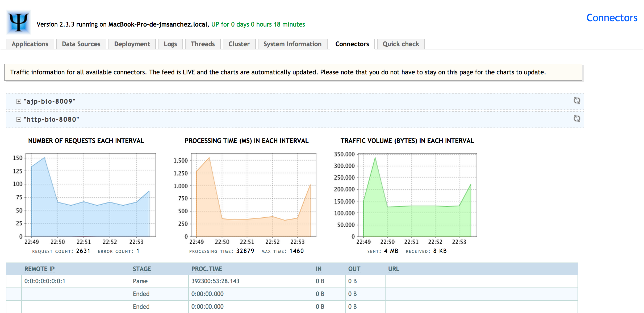644x313 pixels.
Task: Select the Quick check tab
Action: (401, 44)
